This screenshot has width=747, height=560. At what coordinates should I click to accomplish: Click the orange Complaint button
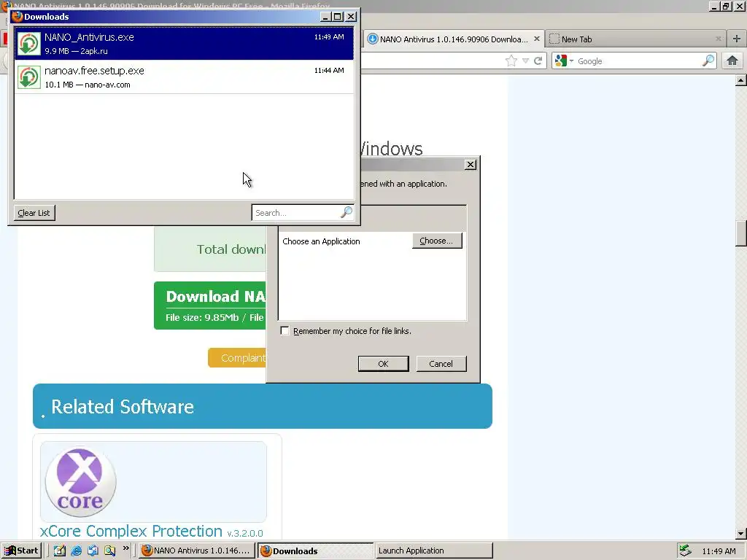237,357
